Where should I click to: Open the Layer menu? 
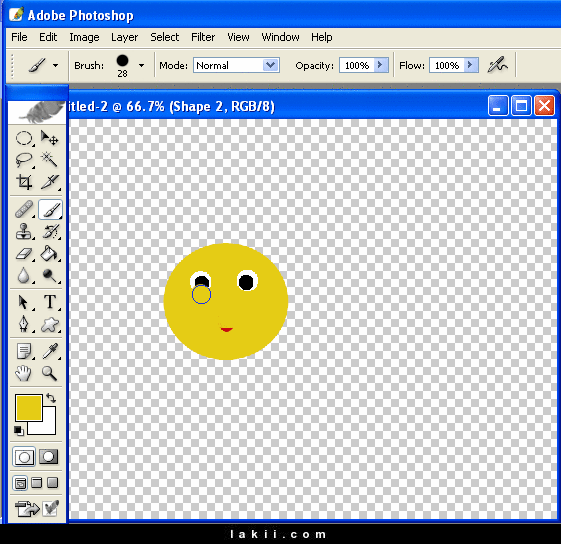coord(124,37)
